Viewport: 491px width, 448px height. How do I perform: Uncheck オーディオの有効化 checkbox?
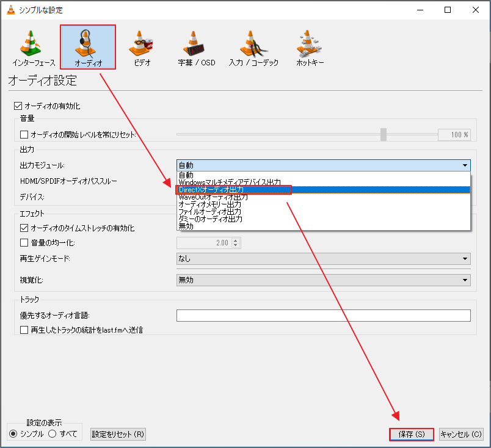click(18, 106)
